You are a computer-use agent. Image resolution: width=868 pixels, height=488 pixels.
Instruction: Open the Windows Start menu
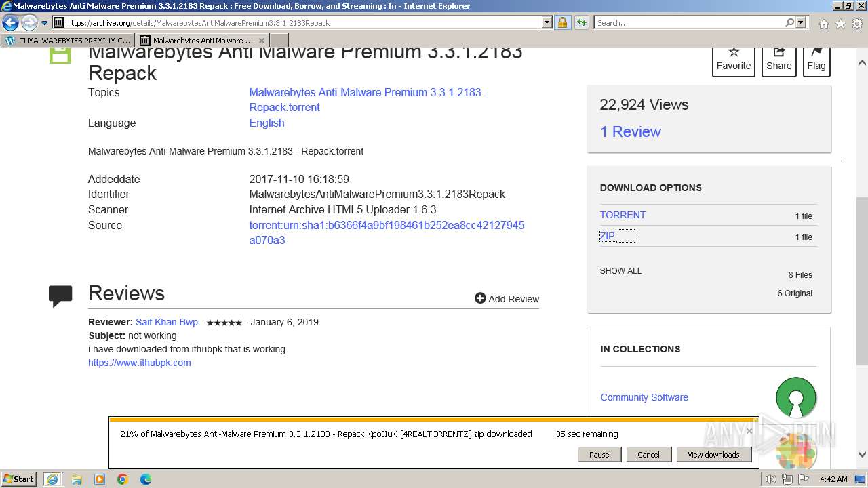(19, 479)
